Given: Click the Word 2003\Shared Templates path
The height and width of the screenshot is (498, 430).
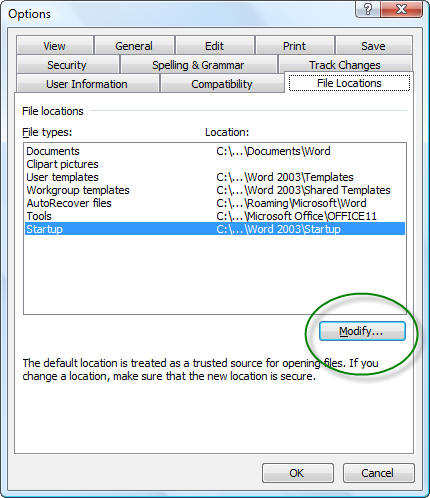Looking at the screenshot, I should [303, 190].
